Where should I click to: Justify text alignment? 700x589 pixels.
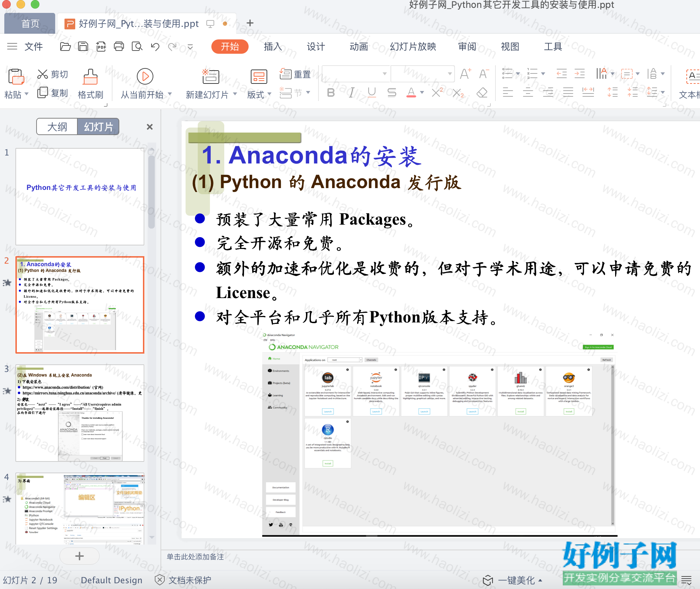568,92
